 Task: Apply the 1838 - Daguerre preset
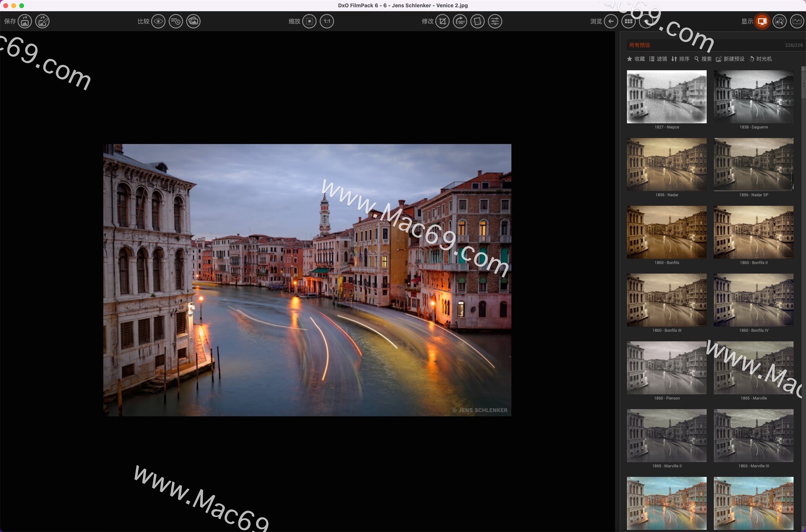(x=754, y=97)
